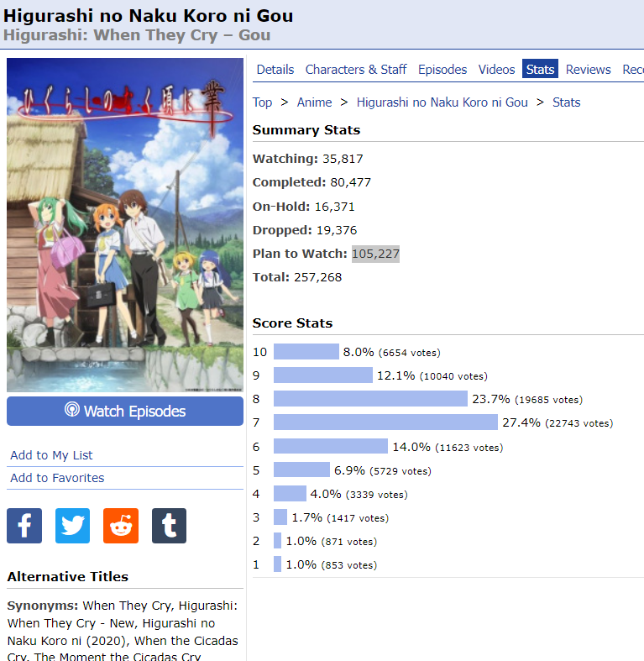This screenshot has height=661, width=644.
Task: Open the Details tab
Action: pos(275,70)
